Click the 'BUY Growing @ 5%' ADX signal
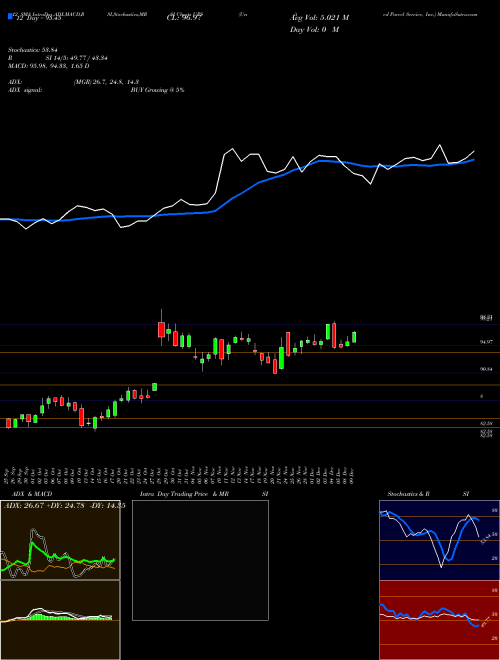Image resolution: width=500 pixels, height=660 pixels. click(x=157, y=90)
